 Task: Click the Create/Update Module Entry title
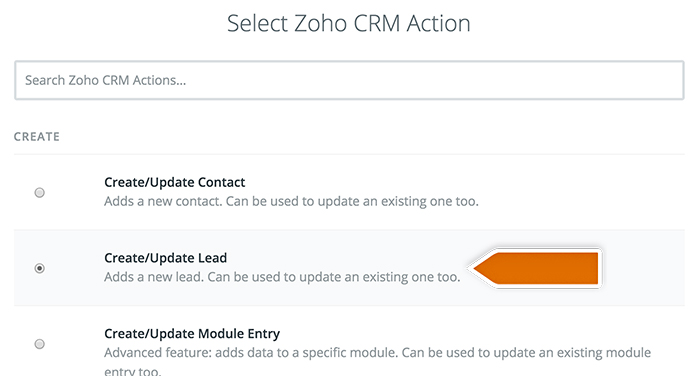pyautogui.click(x=192, y=334)
